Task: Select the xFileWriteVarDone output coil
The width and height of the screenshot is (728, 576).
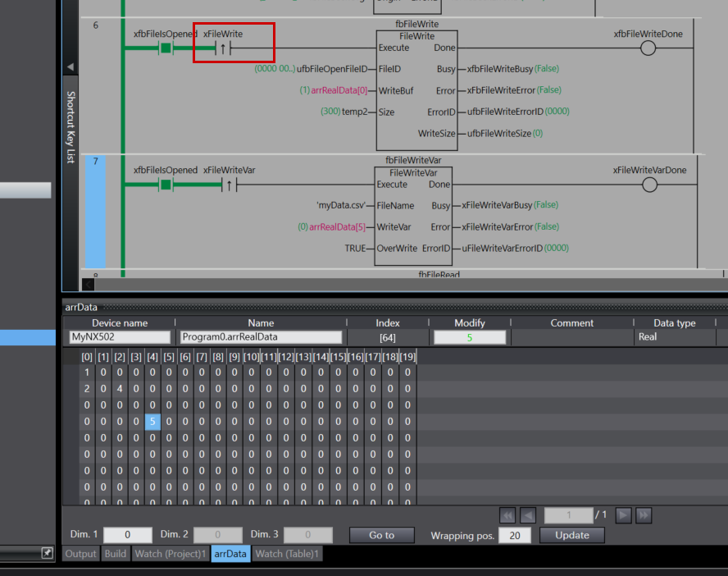Action: pos(649,185)
